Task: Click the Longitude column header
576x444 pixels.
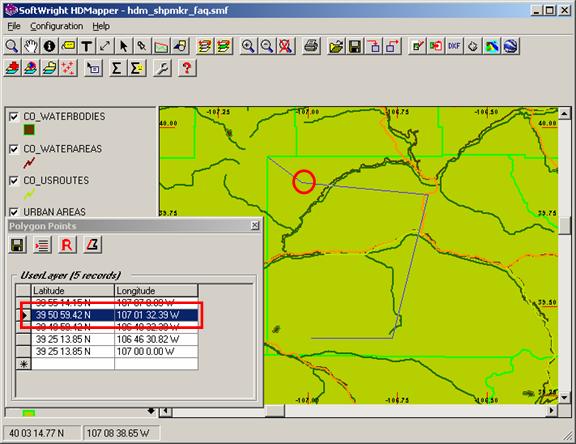Action: coord(156,290)
